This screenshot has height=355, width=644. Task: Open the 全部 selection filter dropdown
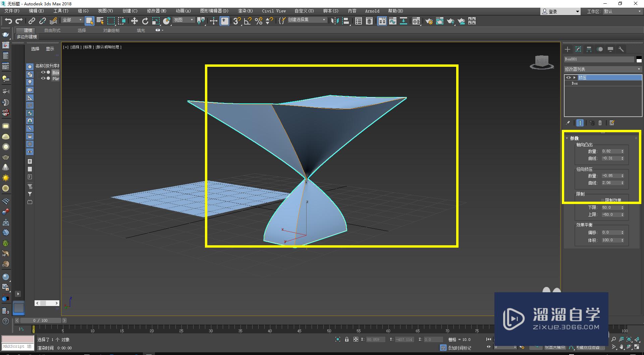tap(72, 20)
